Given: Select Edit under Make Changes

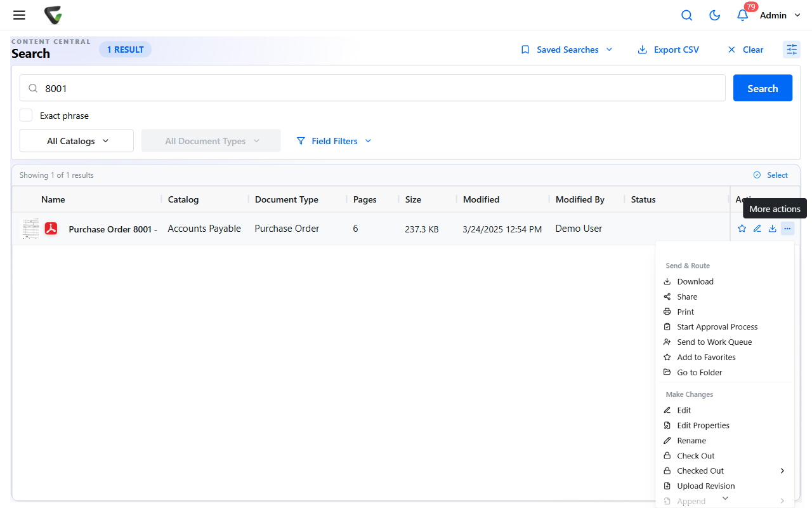Looking at the screenshot, I should point(724,410).
